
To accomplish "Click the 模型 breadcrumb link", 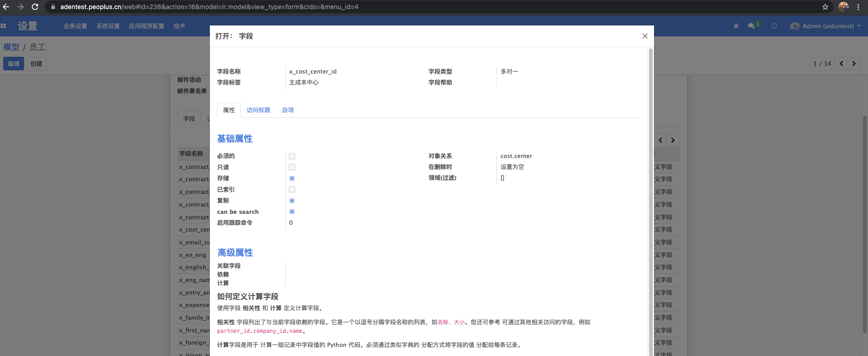I will coord(11,47).
